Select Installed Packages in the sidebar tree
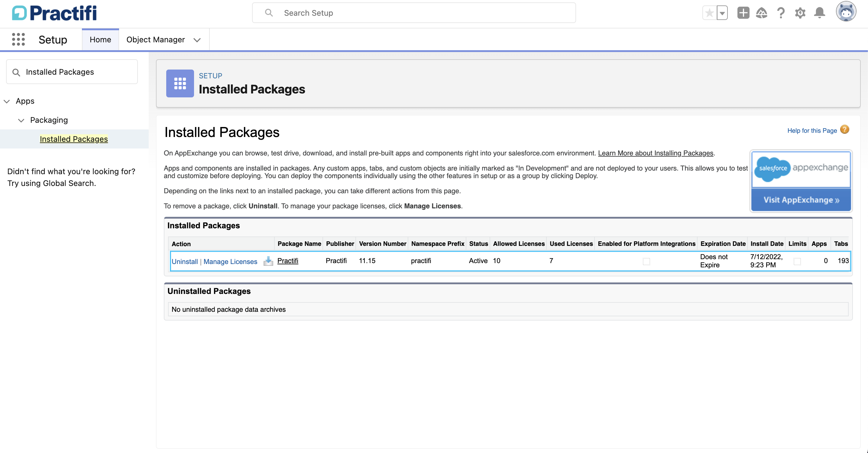 (x=74, y=139)
